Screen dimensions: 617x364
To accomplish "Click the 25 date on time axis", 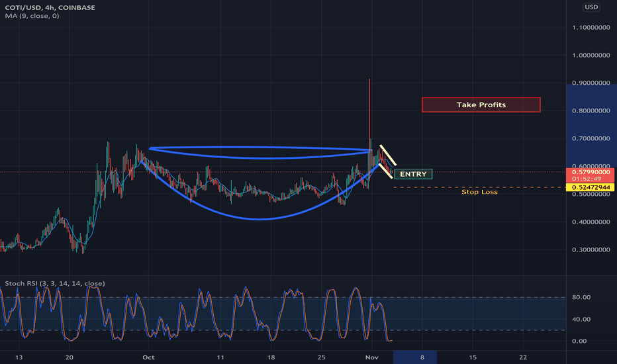I will point(322,357).
